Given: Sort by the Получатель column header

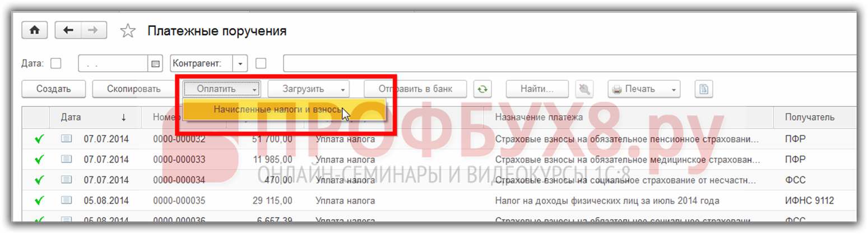Looking at the screenshot, I should pyautogui.click(x=810, y=117).
